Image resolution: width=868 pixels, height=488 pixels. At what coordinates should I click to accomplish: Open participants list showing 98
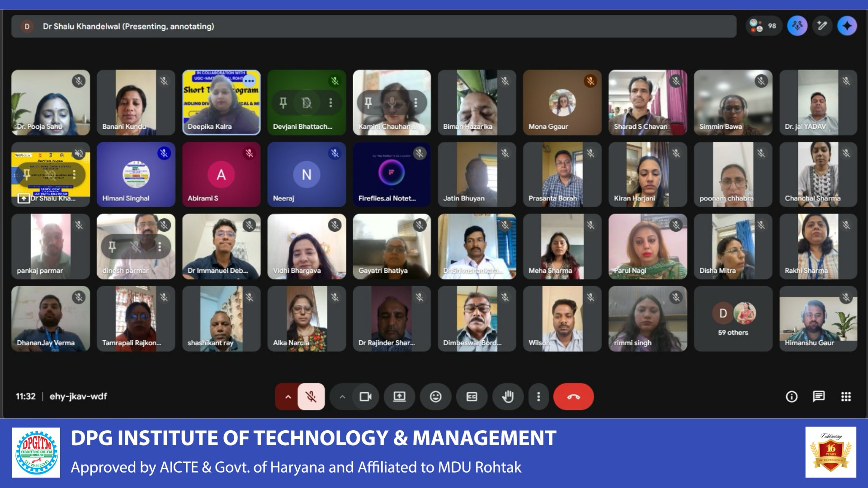pos(763,26)
